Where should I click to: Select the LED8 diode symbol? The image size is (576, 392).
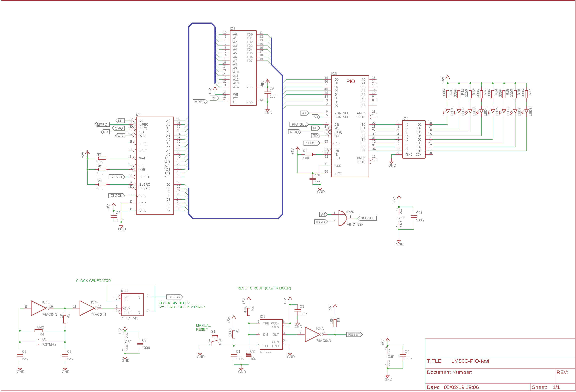click(x=526, y=111)
